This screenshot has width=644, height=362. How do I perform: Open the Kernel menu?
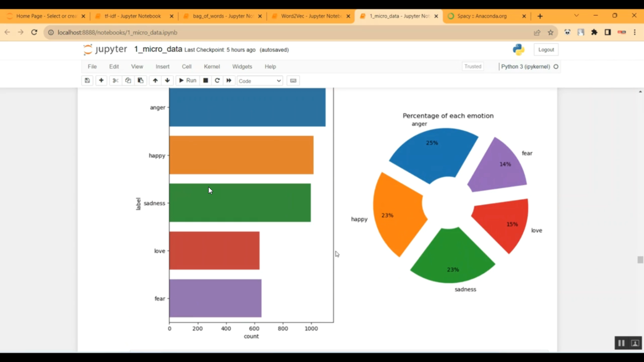click(212, 66)
